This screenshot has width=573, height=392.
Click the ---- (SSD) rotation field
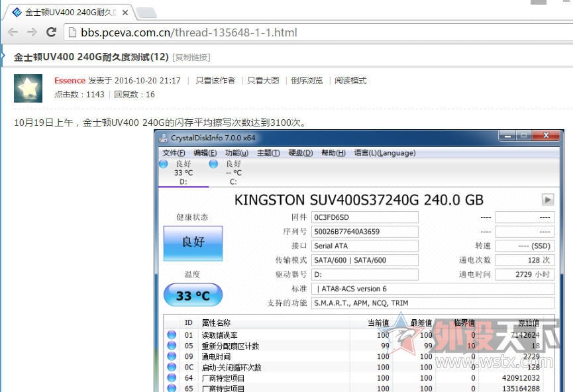tap(525, 246)
